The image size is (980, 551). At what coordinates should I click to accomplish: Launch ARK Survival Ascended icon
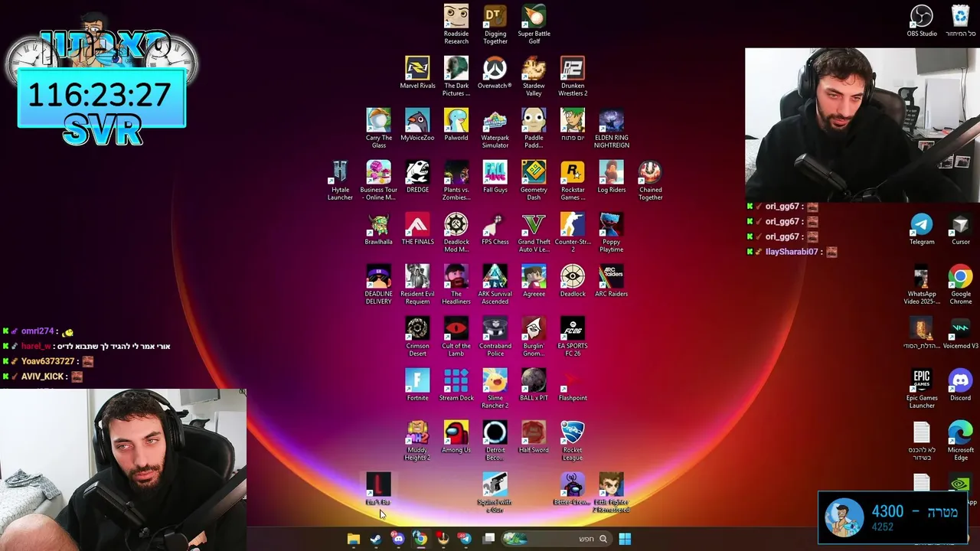tap(495, 285)
